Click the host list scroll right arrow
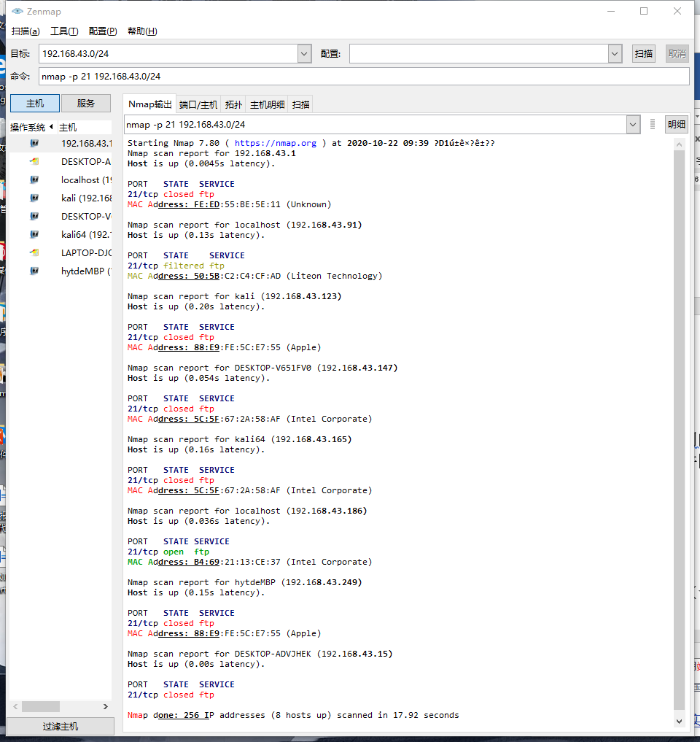 pyautogui.click(x=106, y=706)
